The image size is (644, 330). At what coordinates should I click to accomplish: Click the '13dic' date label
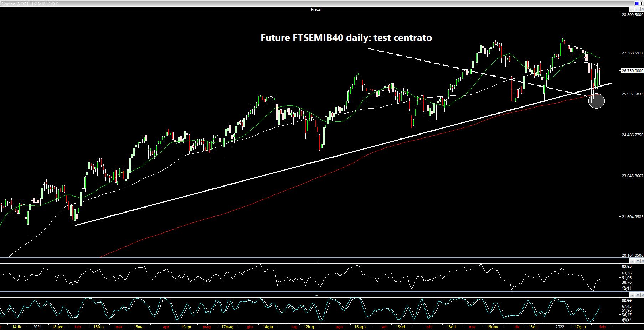533,327
